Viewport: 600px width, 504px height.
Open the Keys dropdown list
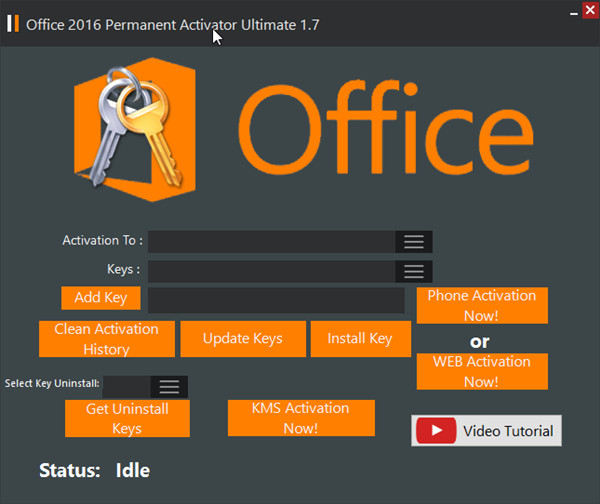414,271
